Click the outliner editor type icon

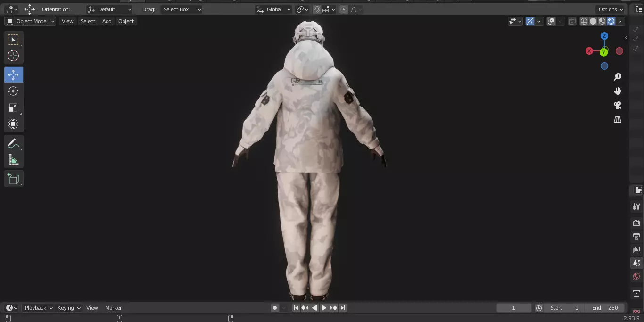click(638, 9)
